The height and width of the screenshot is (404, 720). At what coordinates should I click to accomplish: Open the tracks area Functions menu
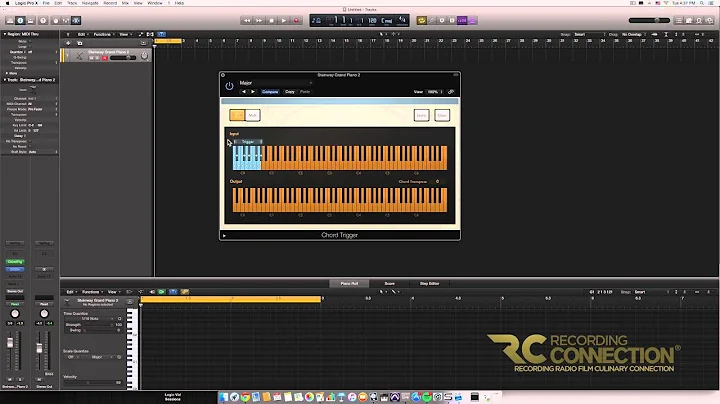pos(104,34)
